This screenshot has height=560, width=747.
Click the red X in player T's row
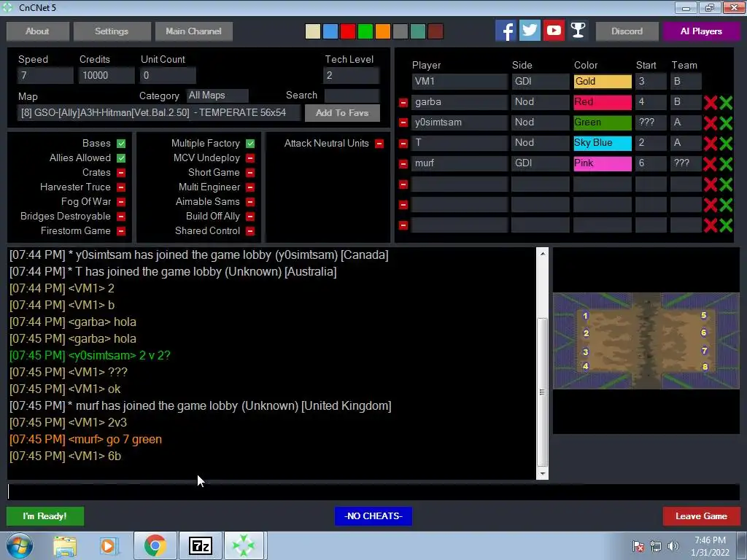[711, 144]
